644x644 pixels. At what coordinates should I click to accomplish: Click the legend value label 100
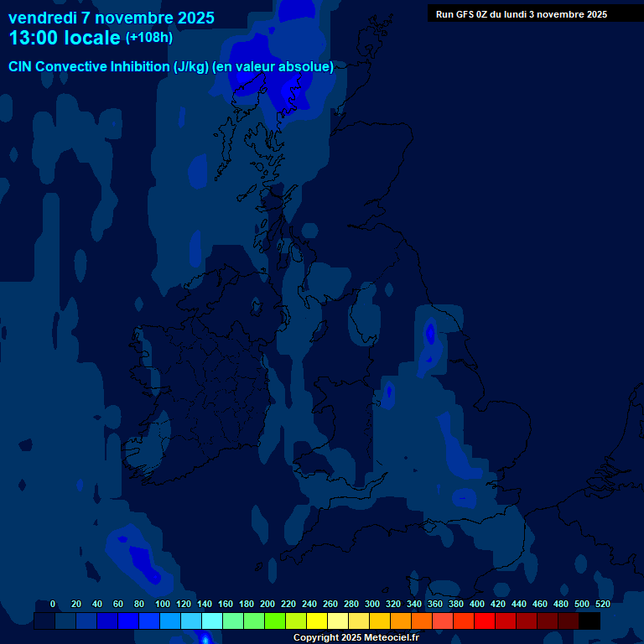[162, 604]
